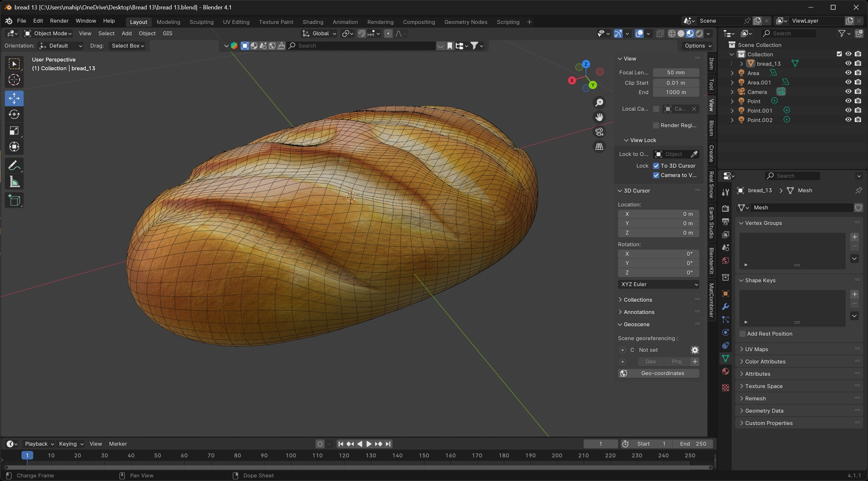Viewport: 868px width, 481px height.
Task: Hide bread_13 with eye icon
Action: (848, 63)
